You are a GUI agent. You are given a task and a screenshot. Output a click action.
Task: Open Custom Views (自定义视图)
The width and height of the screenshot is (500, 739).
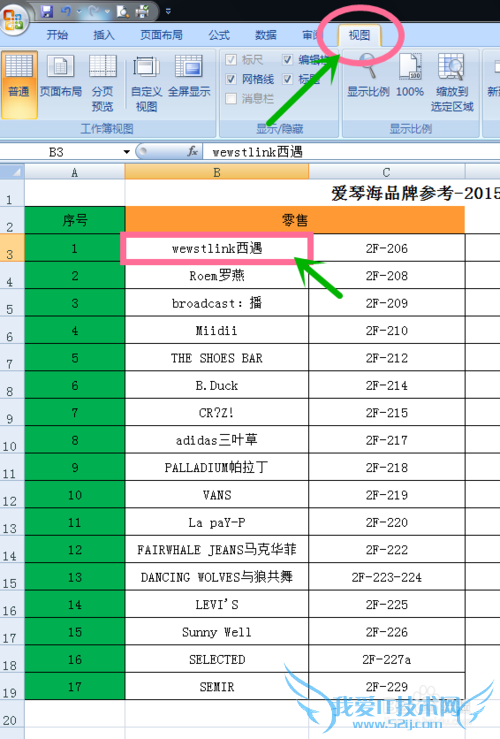(146, 83)
